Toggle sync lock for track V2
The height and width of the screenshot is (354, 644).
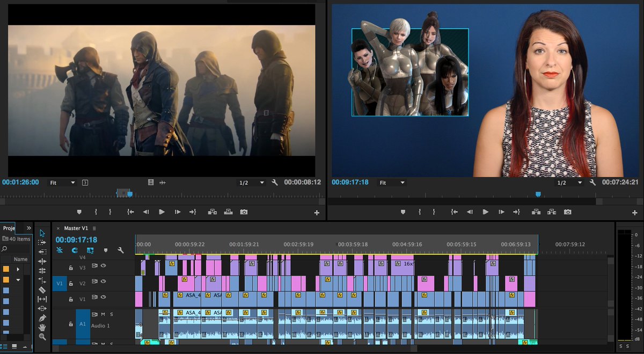pyautogui.click(x=94, y=281)
